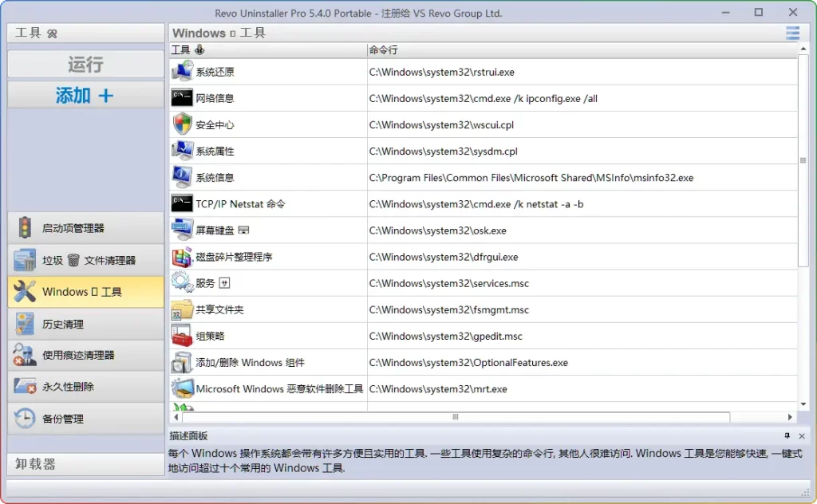Click the horizontal scrollbar thumb
Image resolution: width=817 pixels, height=504 pixels.
coord(456,417)
